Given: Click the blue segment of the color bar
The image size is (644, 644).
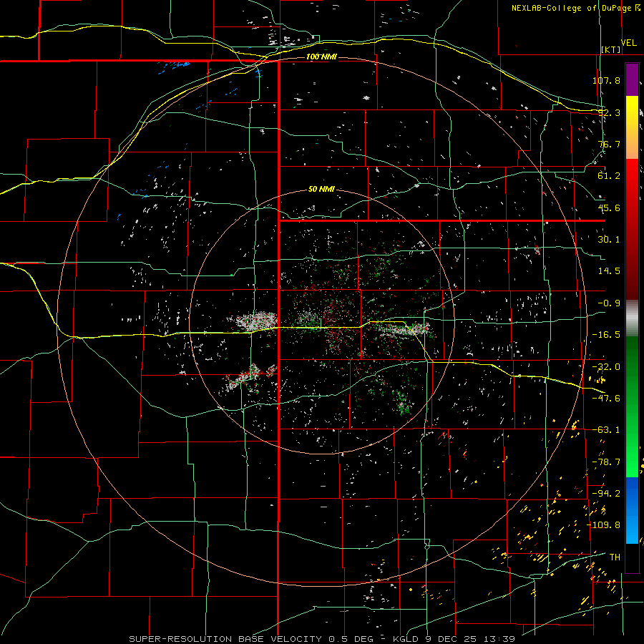Looking at the screenshot, I should point(632,510).
